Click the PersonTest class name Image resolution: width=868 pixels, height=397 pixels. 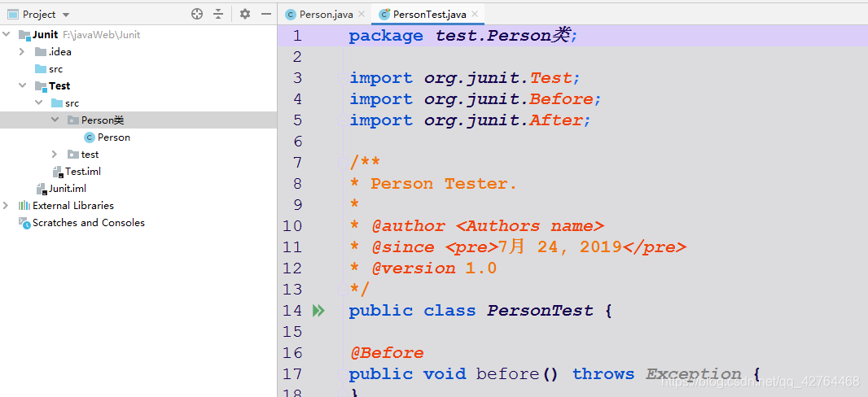pos(540,311)
